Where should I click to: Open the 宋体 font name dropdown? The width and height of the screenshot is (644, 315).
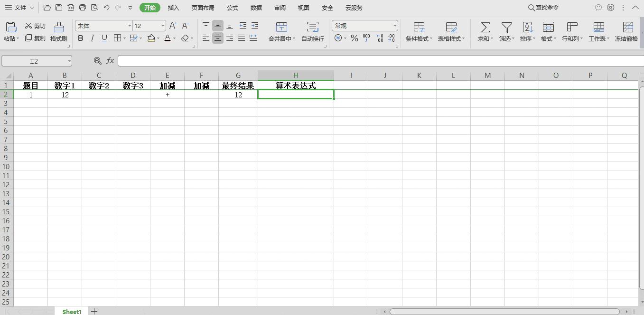pyautogui.click(x=130, y=26)
